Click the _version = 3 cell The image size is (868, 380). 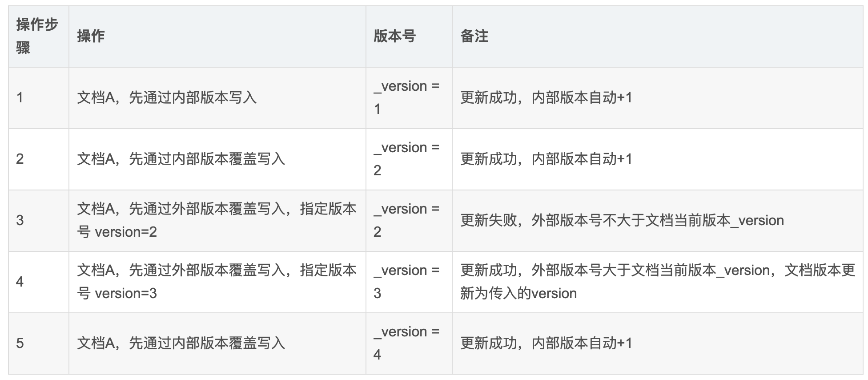(x=406, y=282)
